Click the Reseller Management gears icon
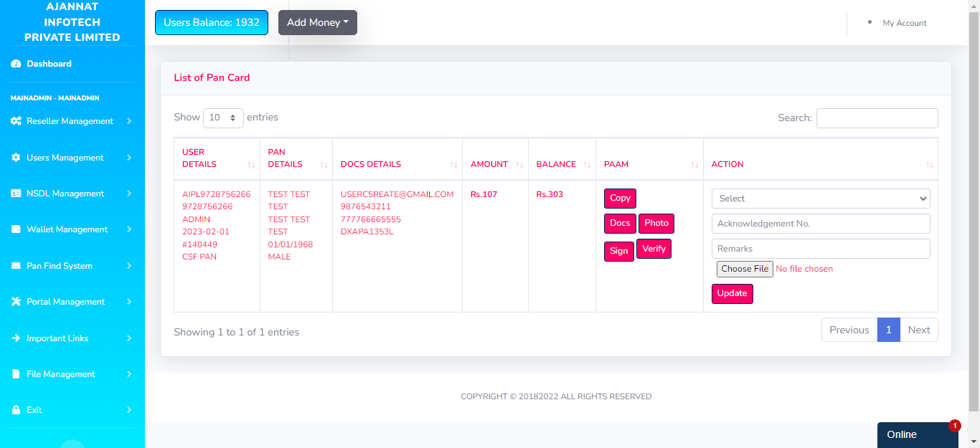Viewport: 980px width, 448px height. coord(16,121)
